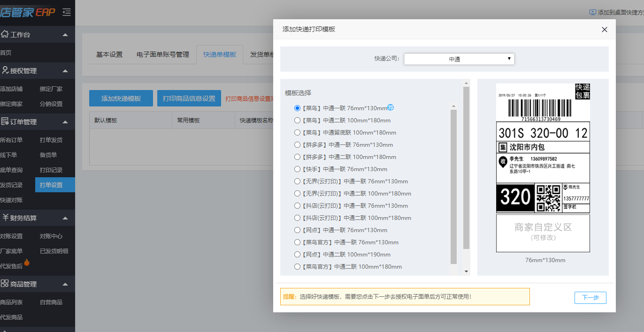Image resolution: width=644 pixels, height=332 pixels.
Task: Click the 下一步 button
Action: [x=590, y=298]
